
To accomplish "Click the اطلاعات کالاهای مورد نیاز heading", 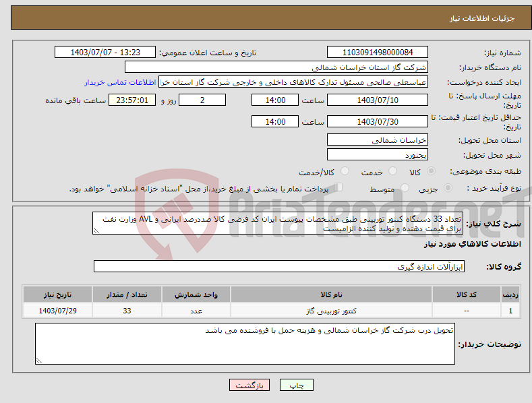I will click(472, 244).
